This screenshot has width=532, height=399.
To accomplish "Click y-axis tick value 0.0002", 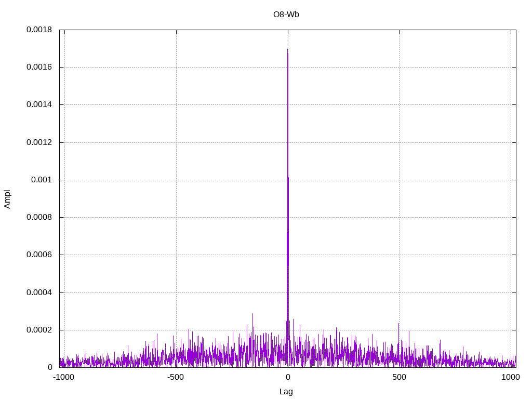I will coord(39,330).
